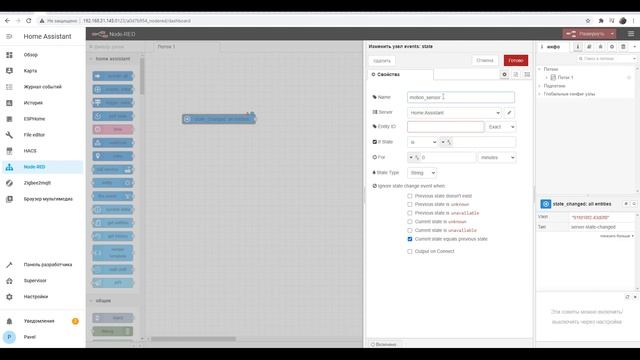Image resolution: width=640 pixels, height=360 pixels.
Task: Open the If State 'is' comparator dropdown
Action: (x=422, y=142)
